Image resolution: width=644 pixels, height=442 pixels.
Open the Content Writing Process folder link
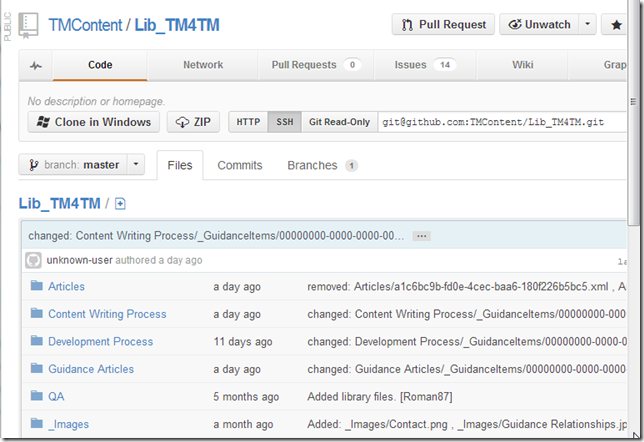[107, 314]
